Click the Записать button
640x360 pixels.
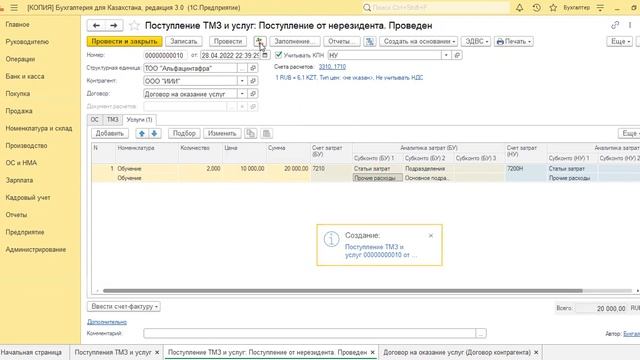click(x=184, y=41)
